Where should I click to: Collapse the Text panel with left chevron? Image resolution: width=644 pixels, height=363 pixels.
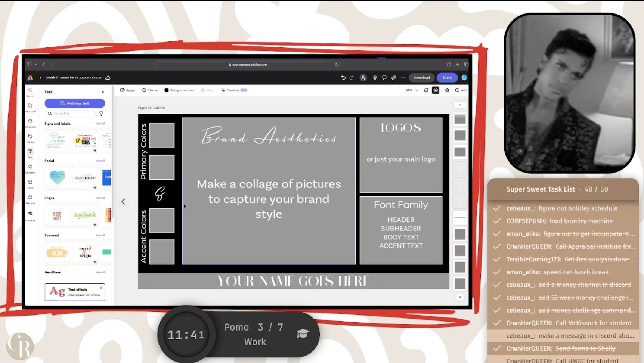point(123,202)
